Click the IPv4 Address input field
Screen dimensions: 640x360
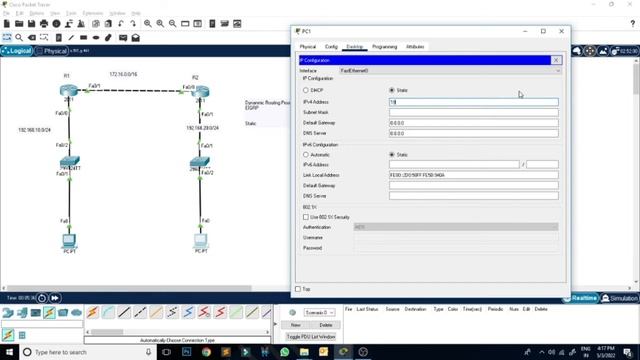pos(473,102)
